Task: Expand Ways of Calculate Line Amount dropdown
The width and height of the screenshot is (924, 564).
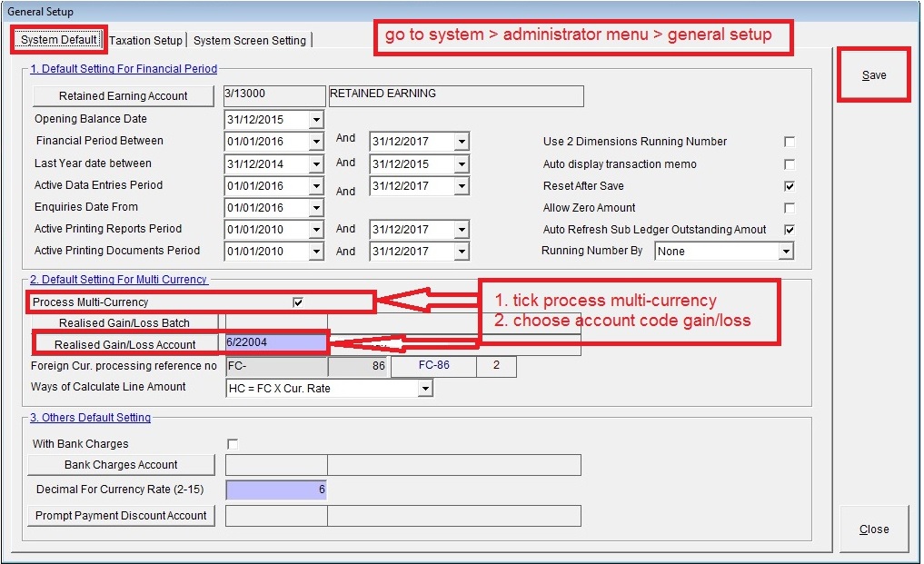Action: [424, 389]
